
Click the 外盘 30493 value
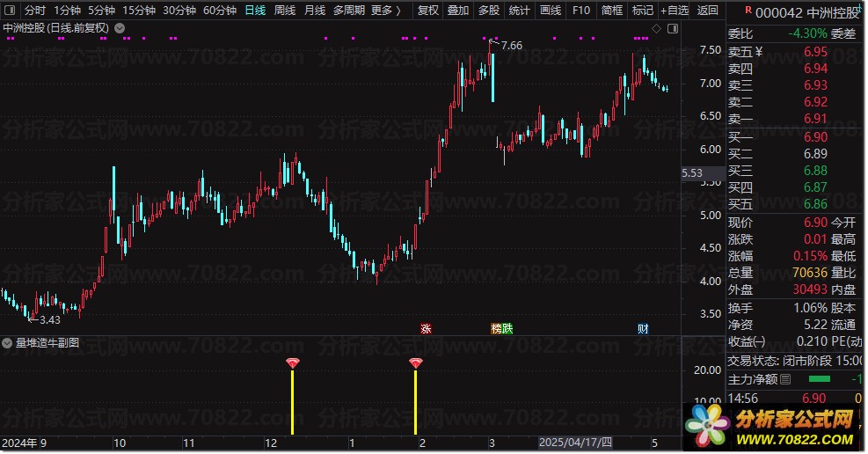pyautogui.click(x=810, y=289)
